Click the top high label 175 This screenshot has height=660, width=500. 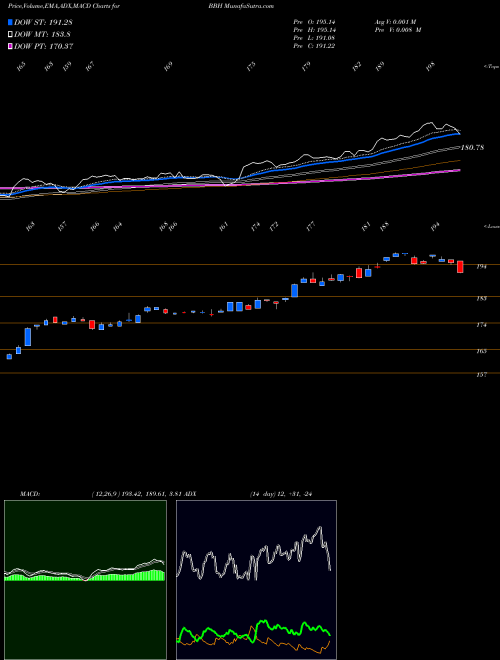pyautogui.click(x=251, y=67)
